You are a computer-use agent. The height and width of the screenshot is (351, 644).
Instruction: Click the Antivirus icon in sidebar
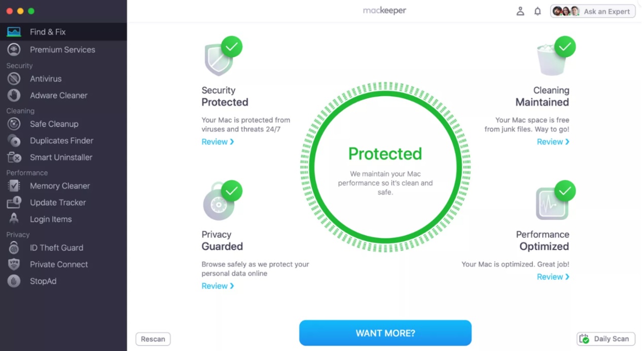(x=14, y=79)
